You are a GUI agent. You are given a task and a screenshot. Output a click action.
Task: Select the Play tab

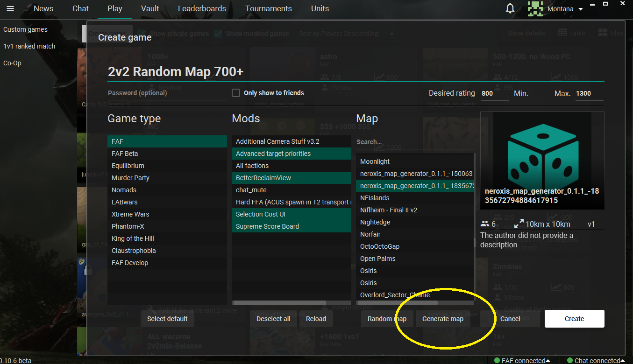(115, 8)
